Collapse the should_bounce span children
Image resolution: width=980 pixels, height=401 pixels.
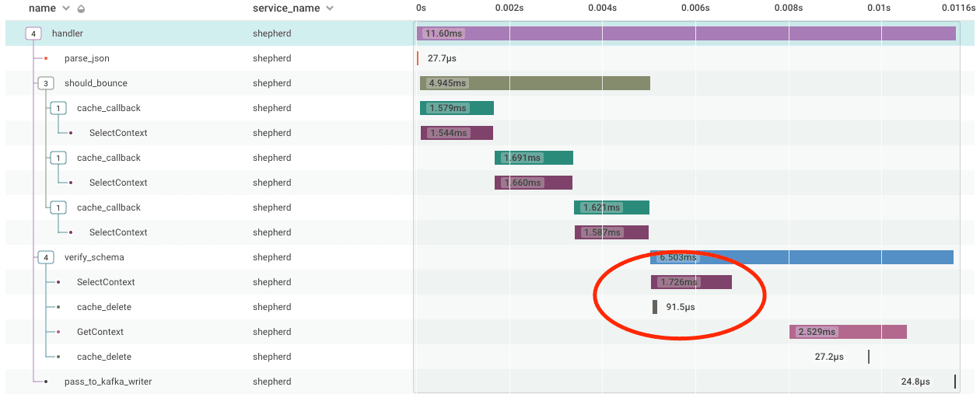[x=46, y=83]
